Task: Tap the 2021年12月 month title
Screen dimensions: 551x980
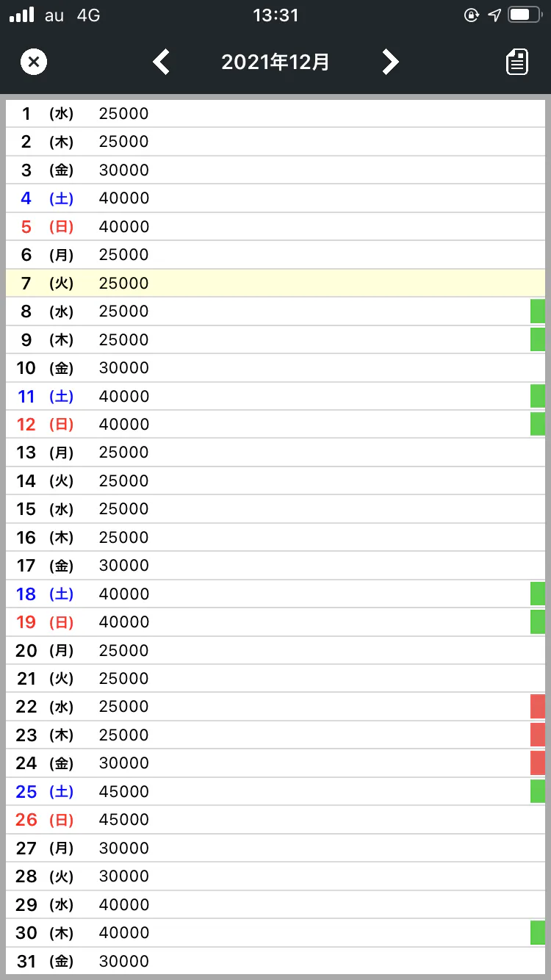Action: point(275,62)
